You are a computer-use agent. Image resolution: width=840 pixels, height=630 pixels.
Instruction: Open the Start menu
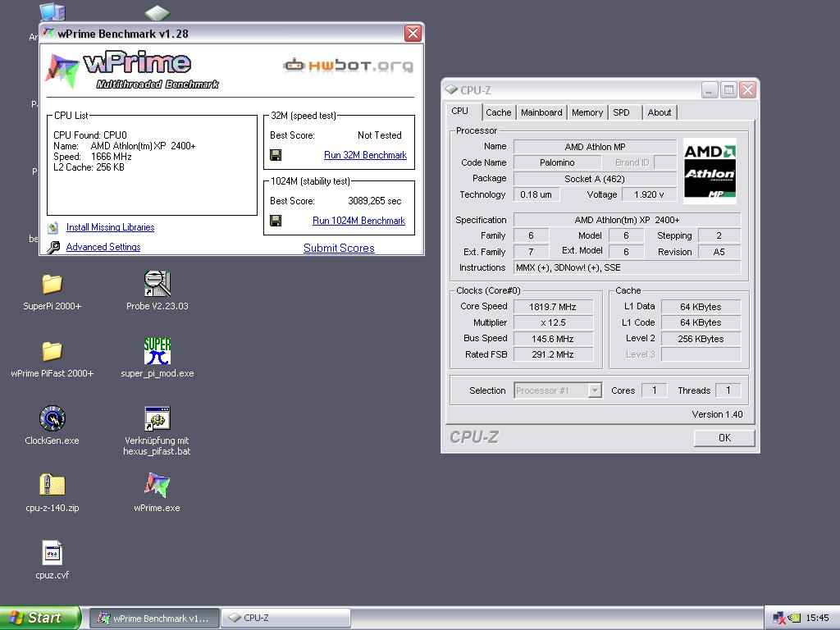point(40,618)
